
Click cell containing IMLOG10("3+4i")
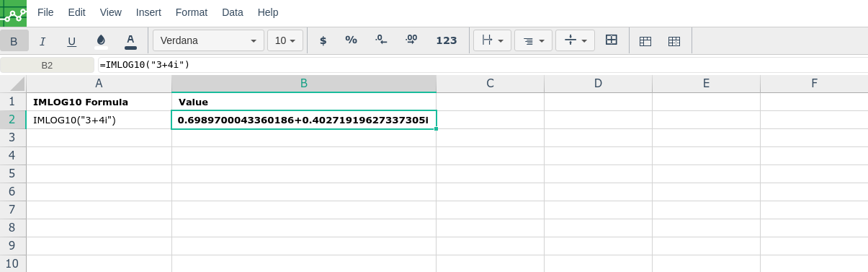point(99,120)
